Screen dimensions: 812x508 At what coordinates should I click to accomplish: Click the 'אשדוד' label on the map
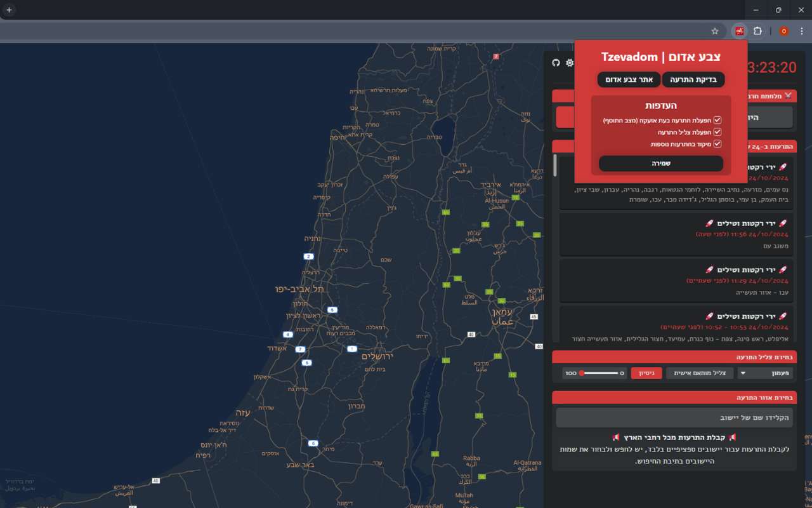(277, 348)
